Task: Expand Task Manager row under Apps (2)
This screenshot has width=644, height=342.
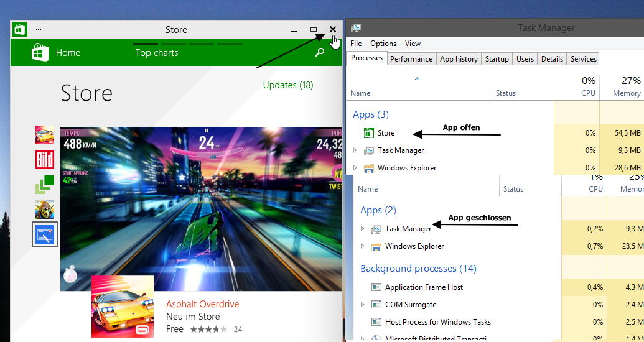Action: (362, 228)
